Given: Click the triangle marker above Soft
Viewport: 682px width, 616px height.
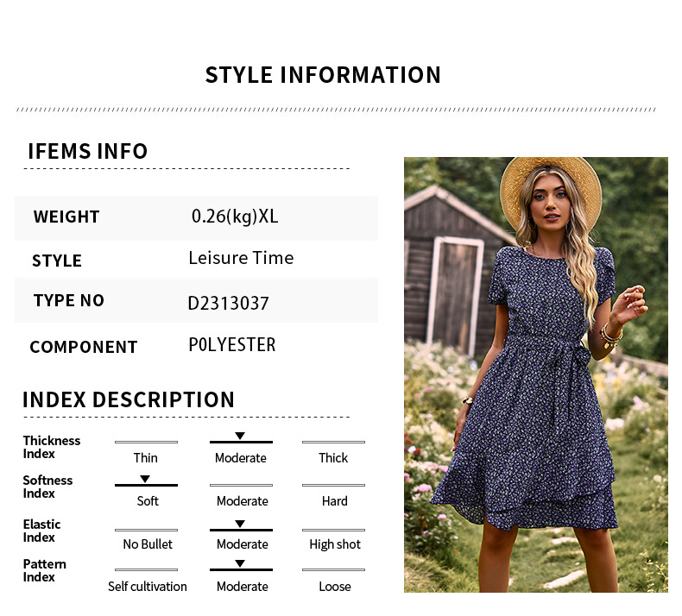Looking at the screenshot, I should [x=145, y=479].
